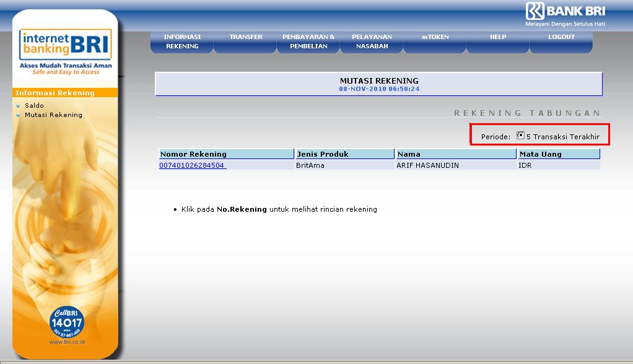Select the 5 Transaksi Terakhir radio button
The width and height of the screenshot is (633, 364).
[x=520, y=136]
